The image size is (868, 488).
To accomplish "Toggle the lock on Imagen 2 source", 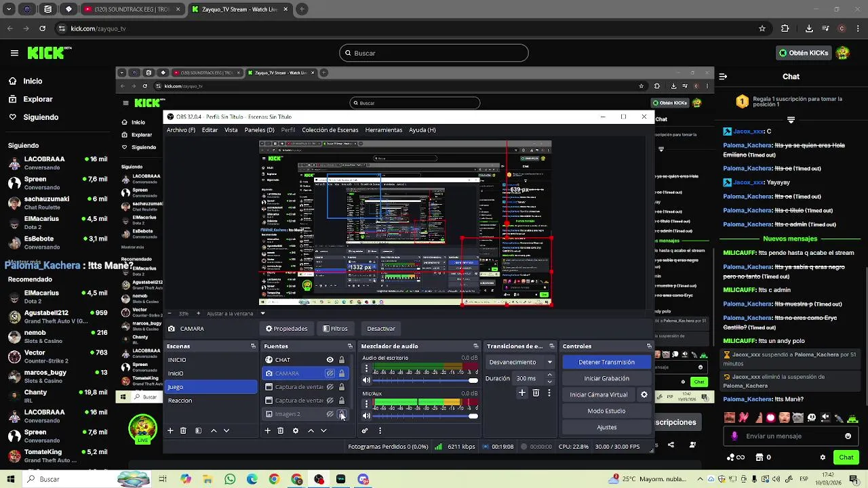I will [341, 414].
